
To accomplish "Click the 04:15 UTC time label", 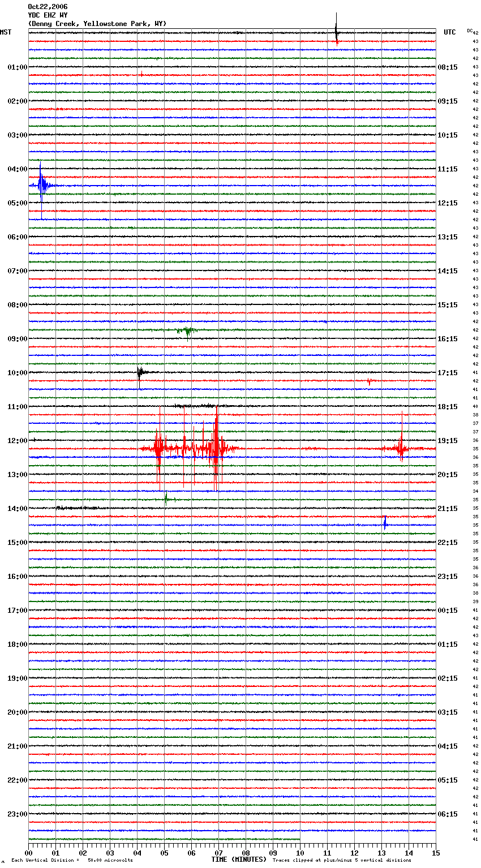I will (448, 746).
